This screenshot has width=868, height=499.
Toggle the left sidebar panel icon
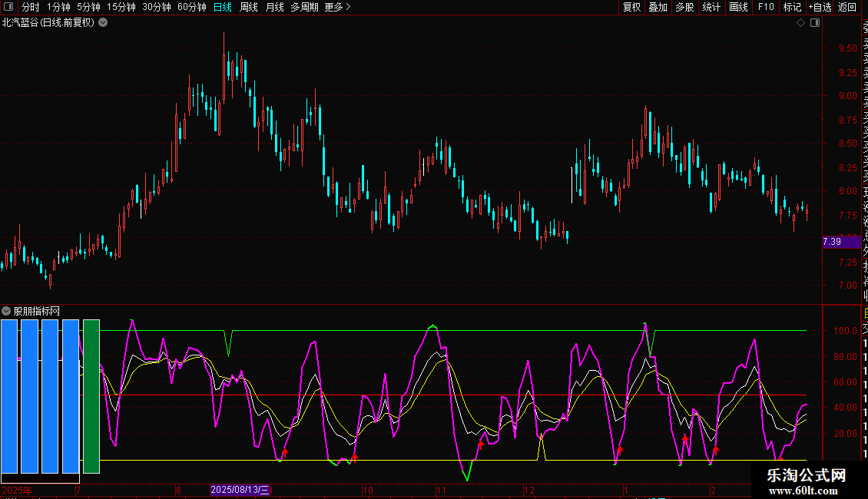(8, 7)
